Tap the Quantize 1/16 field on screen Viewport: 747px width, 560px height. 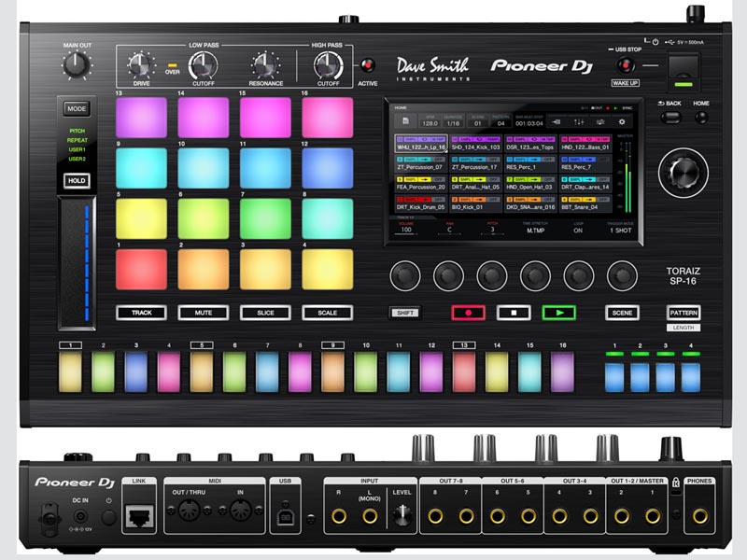click(453, 122)
